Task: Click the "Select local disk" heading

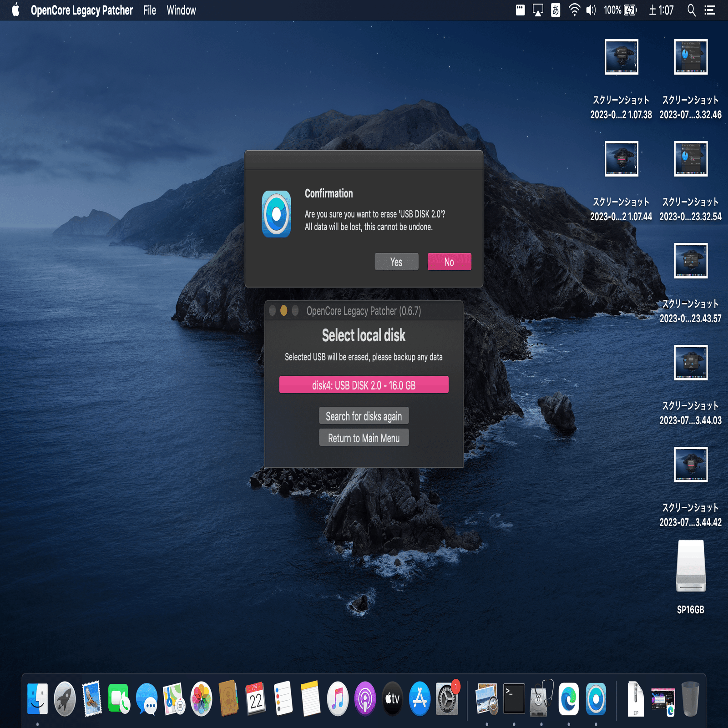Action: tap(364, 335)
